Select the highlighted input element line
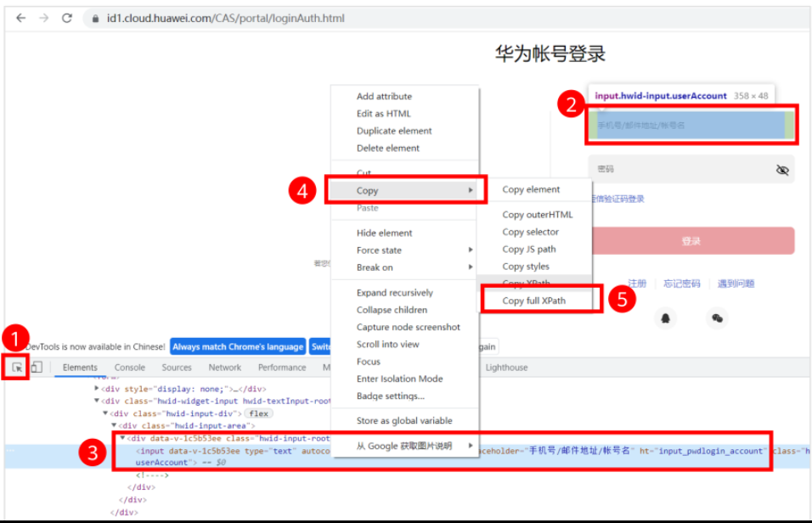Image resolution: width=812 pixels, height=523 pixels. click(408, 456)
